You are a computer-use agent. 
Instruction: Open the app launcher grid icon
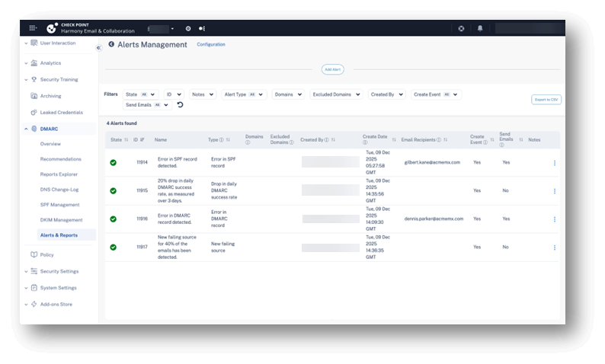coord(31,28)
